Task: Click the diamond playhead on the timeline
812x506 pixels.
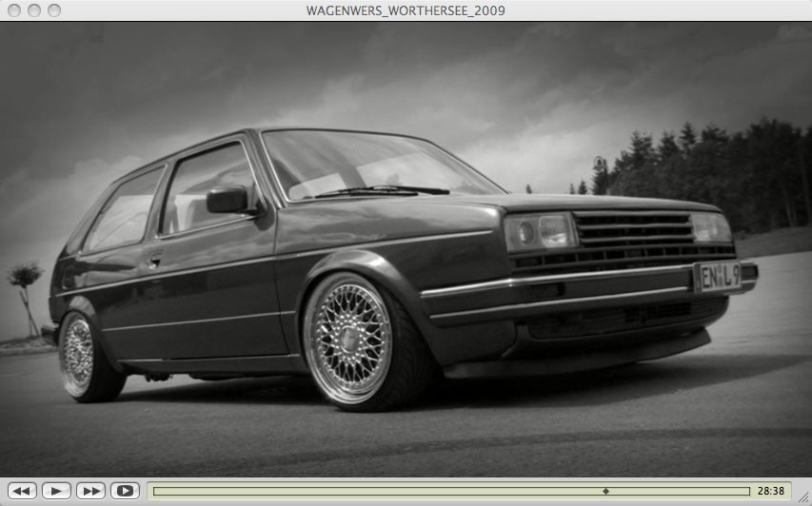Action: point(606,492)
